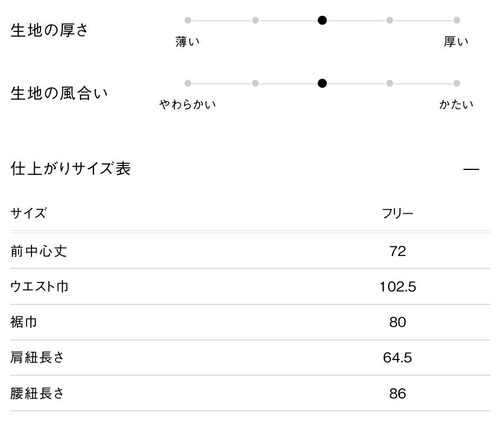Click the 腰紐長さ row label
Viewport: 504px width, 422px height.
click(37, 393)
